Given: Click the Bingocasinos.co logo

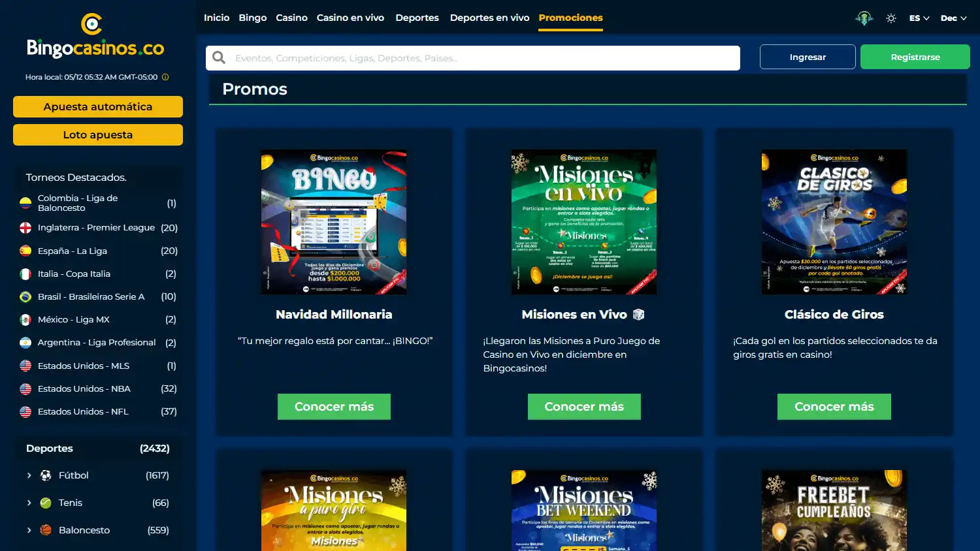Looking at the screenshot, I should [95, 36].
